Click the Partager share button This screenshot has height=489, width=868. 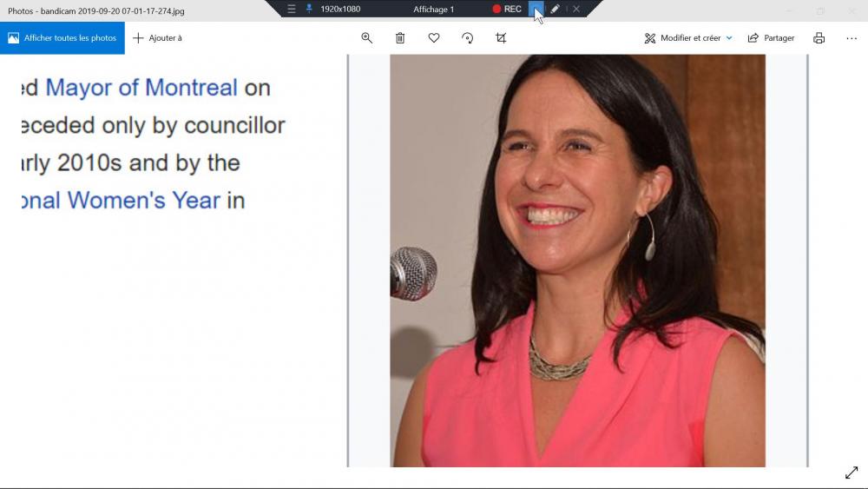click(x=771, y=37)
